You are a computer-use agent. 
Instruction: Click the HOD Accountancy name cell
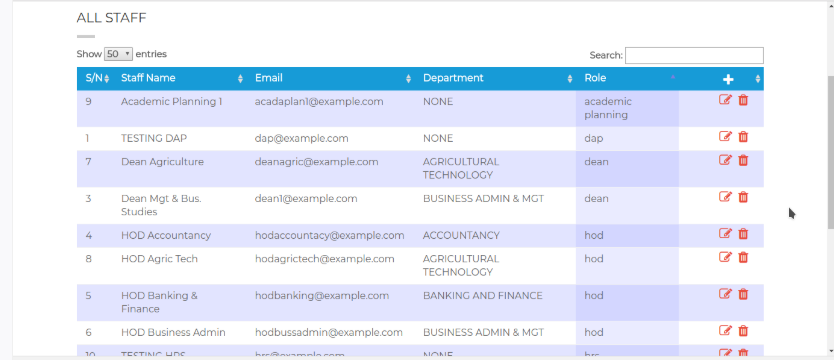point(180,236)
